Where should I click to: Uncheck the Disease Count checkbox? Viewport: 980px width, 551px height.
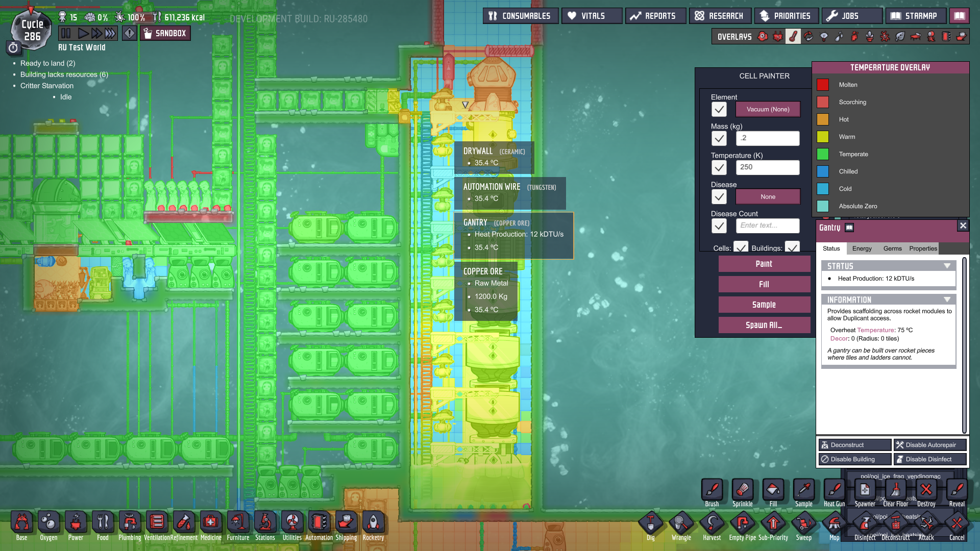coord(719,226)
